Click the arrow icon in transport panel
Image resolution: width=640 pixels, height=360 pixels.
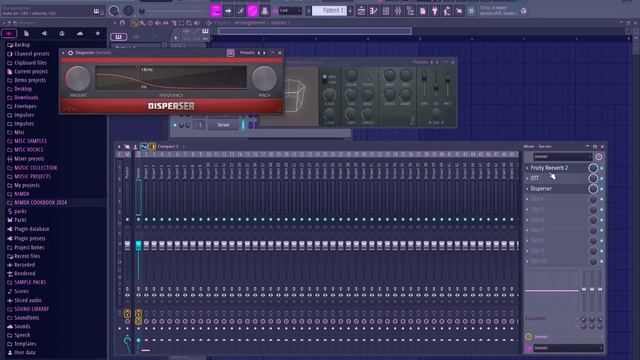tap(228, 11)
